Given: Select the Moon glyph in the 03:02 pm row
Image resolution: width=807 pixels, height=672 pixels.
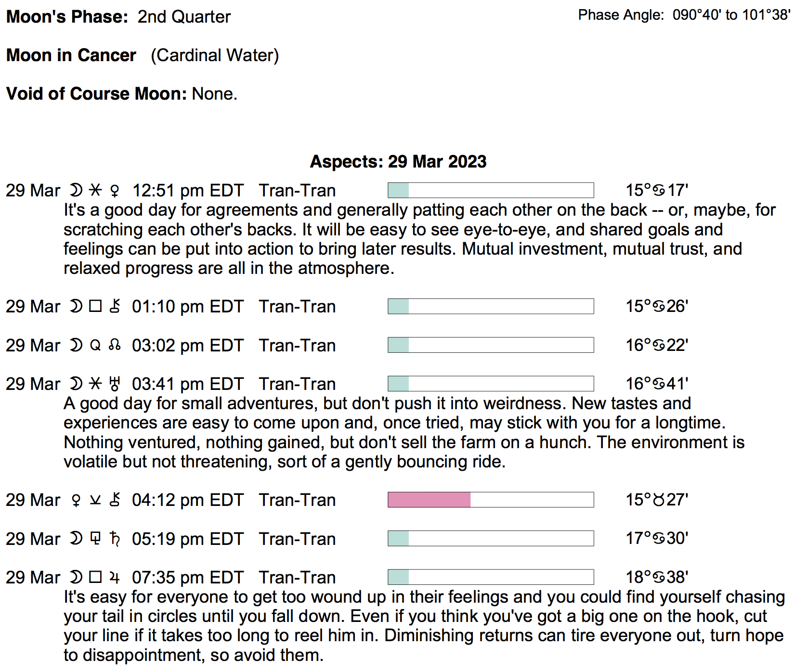Looking at the screenshot, I should [x=76, y=346].
